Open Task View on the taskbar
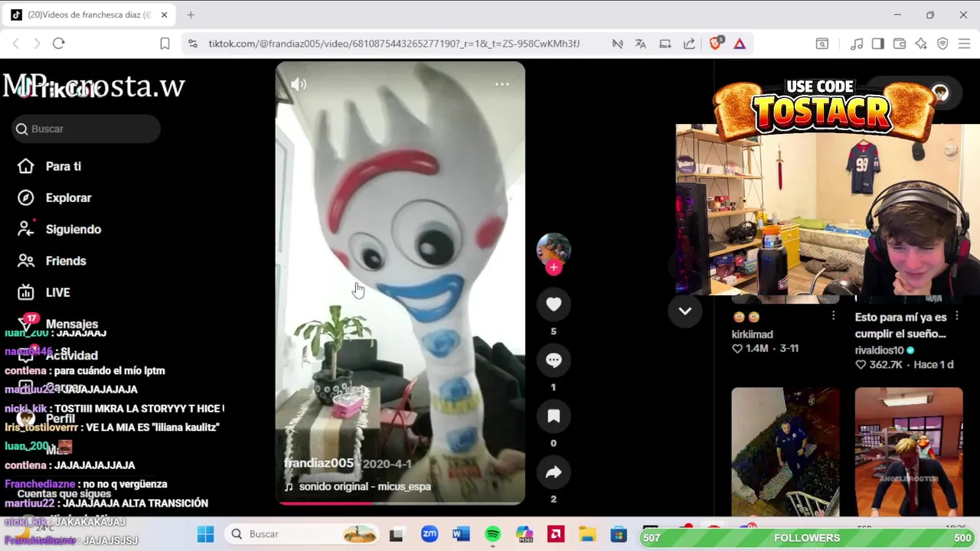Viewport: 980px width, 551px height. [x=396, y=534]
